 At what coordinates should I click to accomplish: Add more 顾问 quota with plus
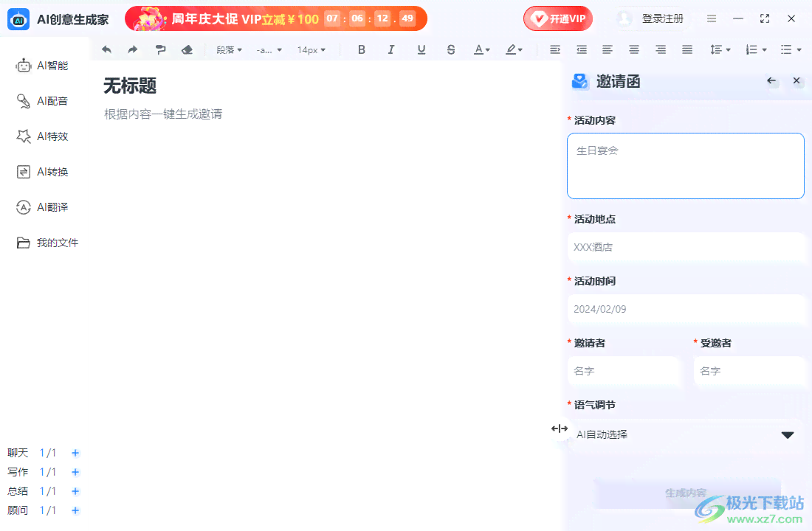point(75,510)
